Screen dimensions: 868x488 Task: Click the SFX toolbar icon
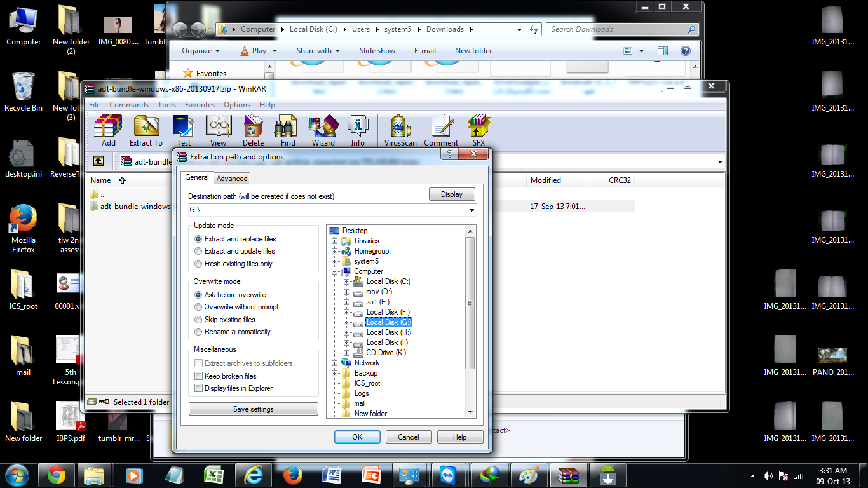[x=478, y=130]
